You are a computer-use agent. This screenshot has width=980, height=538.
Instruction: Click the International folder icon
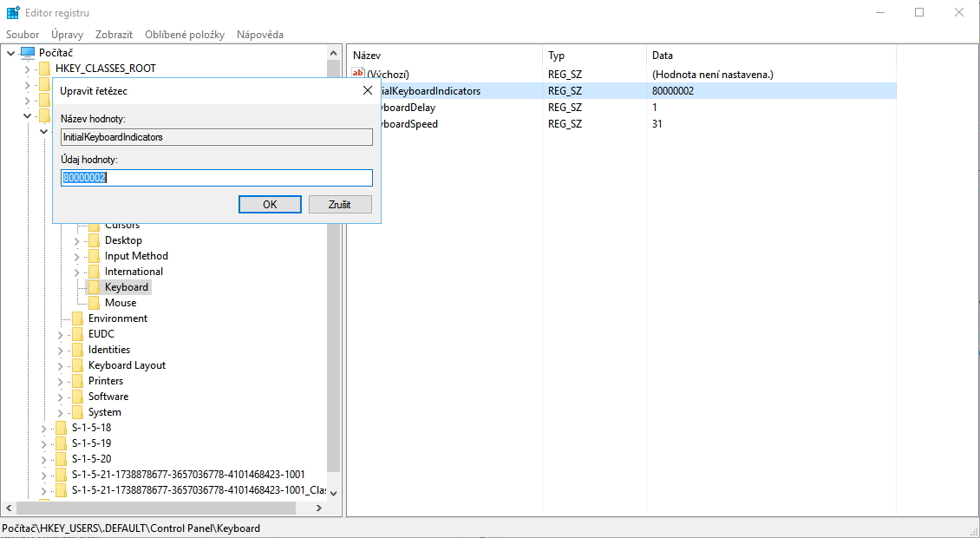(94, 272)
